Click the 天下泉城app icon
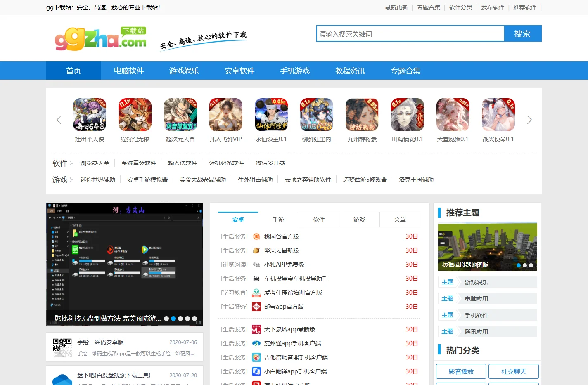Image resolution: width=588 pixels, height=385 pixels. [256, 329]
